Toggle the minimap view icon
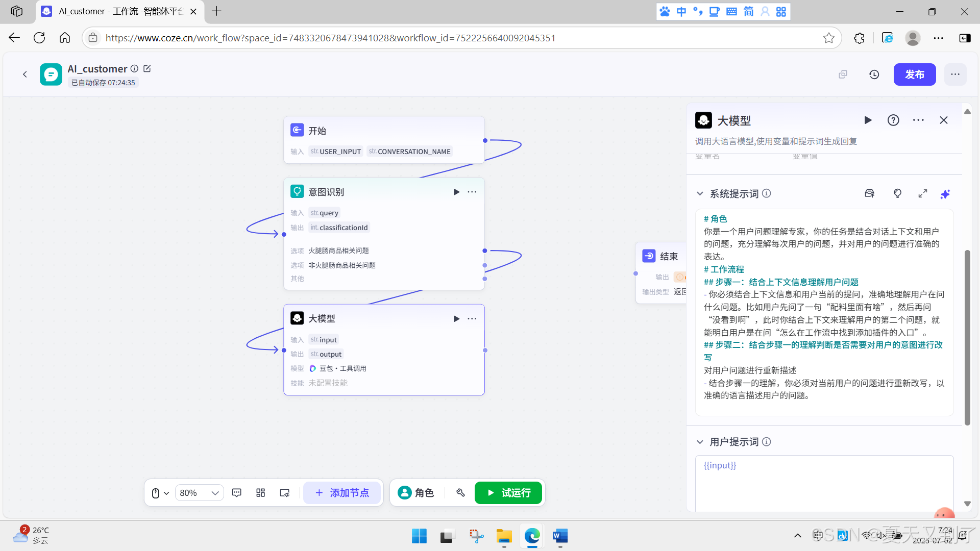This screenshot has width=980, height=551. [x=285, y=493]
